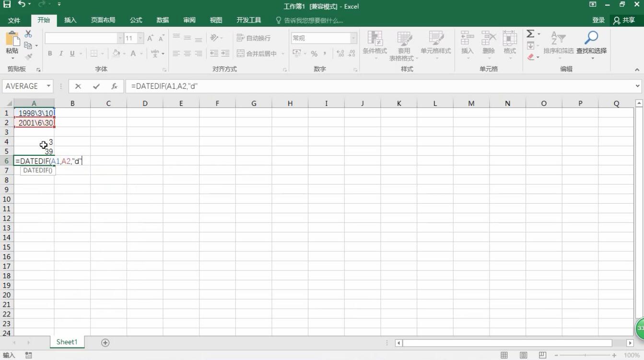Viewport: 644px width, 360px height.
Task: Open the 文件 (File) menu
Action: (x=14, y=20)
